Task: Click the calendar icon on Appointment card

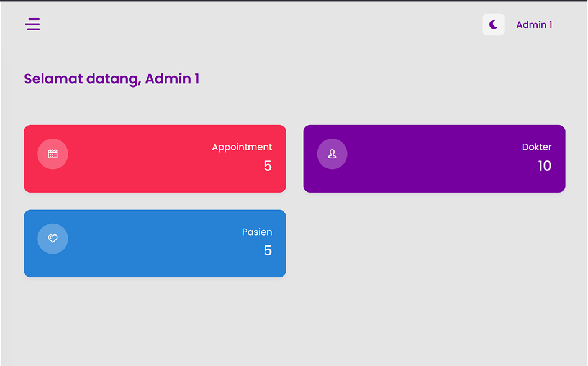Action: (x=53, y=154)
